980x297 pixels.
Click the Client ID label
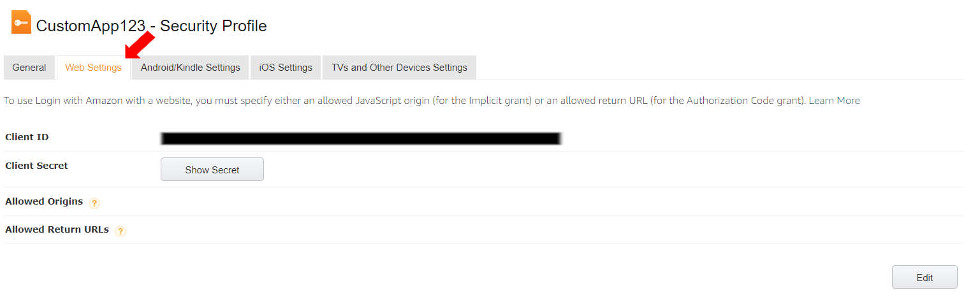[x=27, y=137]
